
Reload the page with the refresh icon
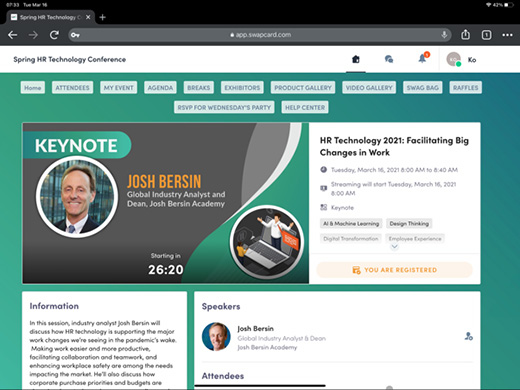[x=54, y=35]
